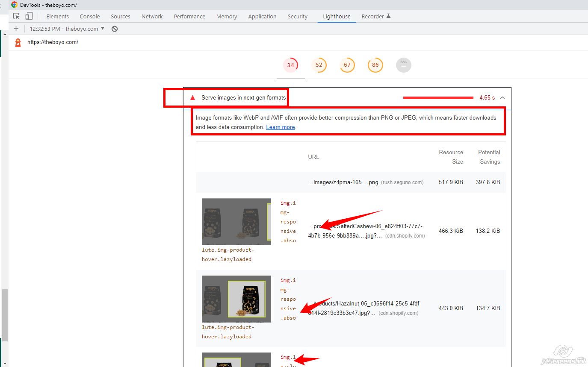
Task: Jump to the score 86 gauge
Action: coord(375,65)
